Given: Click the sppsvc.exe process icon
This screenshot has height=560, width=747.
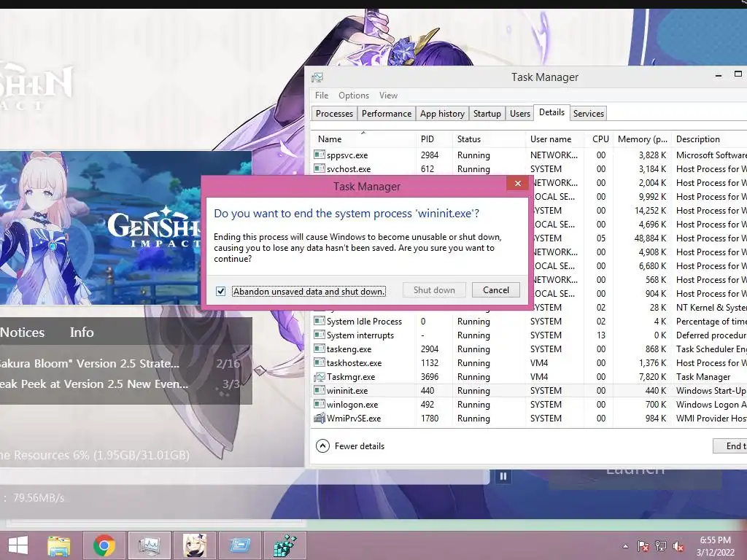Looking at the screenshot, I should pyautogui.click(x=320, y=155).
